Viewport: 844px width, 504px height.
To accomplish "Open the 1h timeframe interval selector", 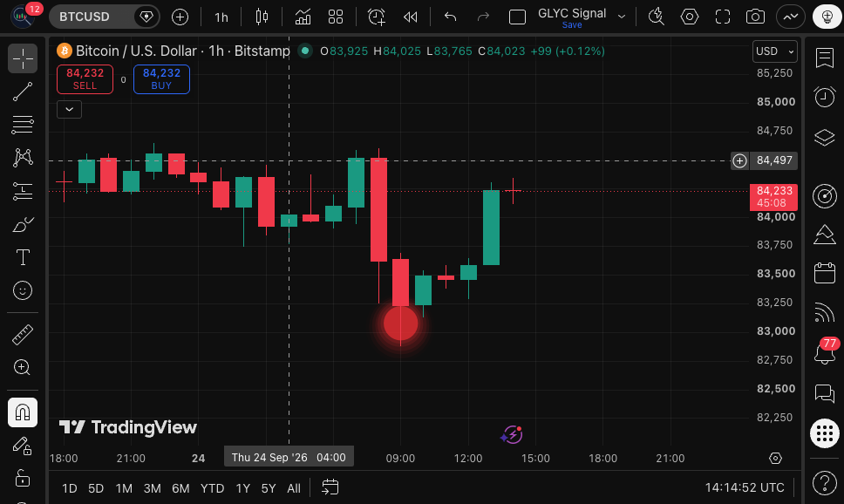I will coord(221,17).
